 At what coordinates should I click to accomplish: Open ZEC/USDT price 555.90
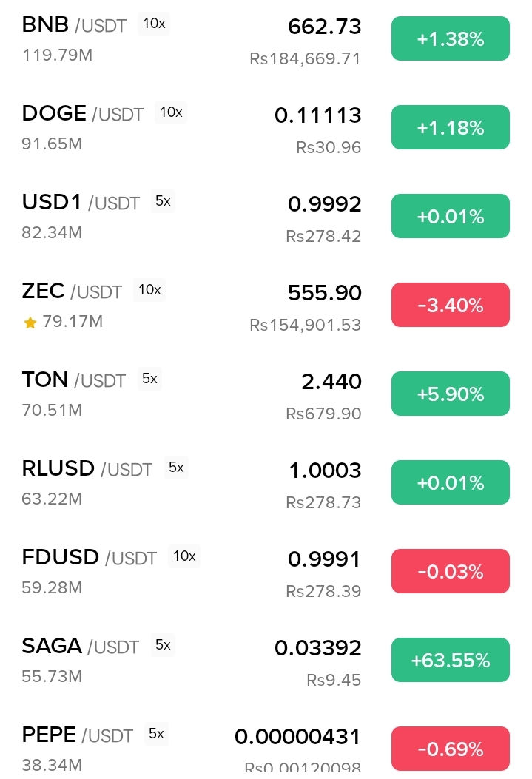tap(324, 293)
